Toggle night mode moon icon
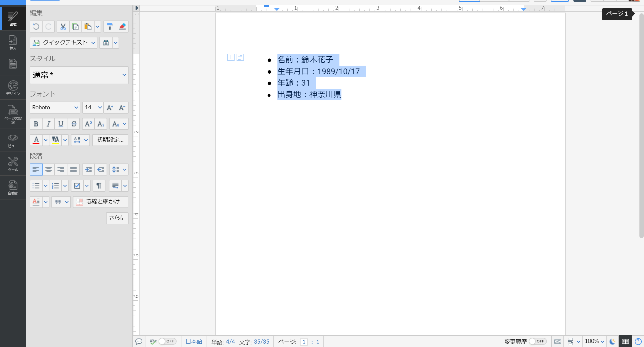This screenshot has height=347, width=644. [612, 341]
